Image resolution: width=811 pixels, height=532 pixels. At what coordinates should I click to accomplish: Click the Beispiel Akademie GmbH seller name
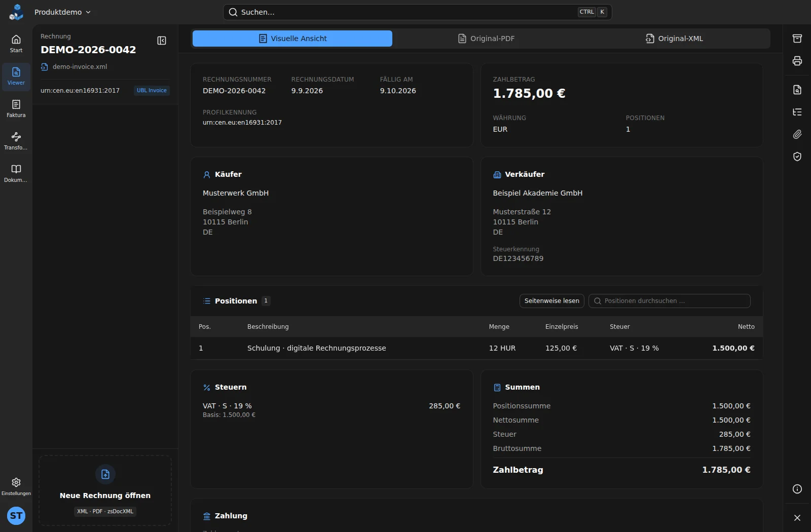tap(538, 193)
